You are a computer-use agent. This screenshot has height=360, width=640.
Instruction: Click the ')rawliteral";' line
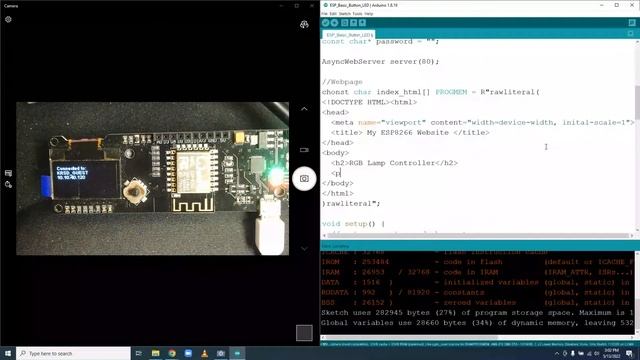coord(351,203)
